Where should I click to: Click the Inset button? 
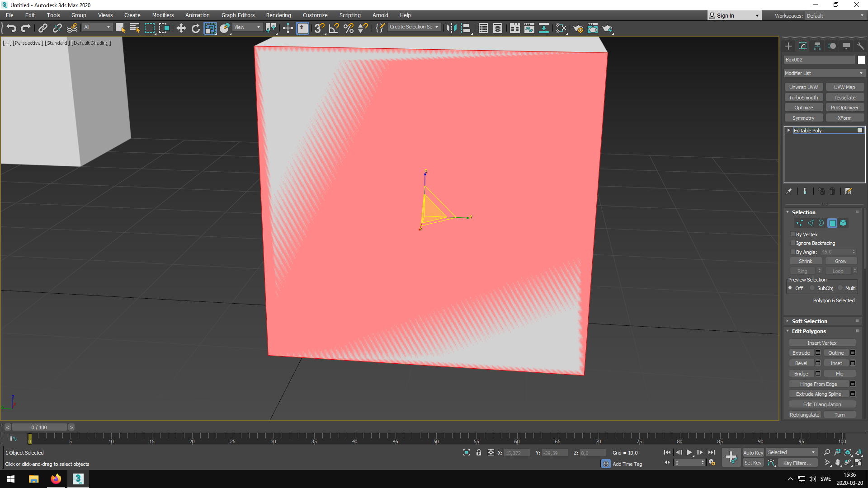[836, 363]
